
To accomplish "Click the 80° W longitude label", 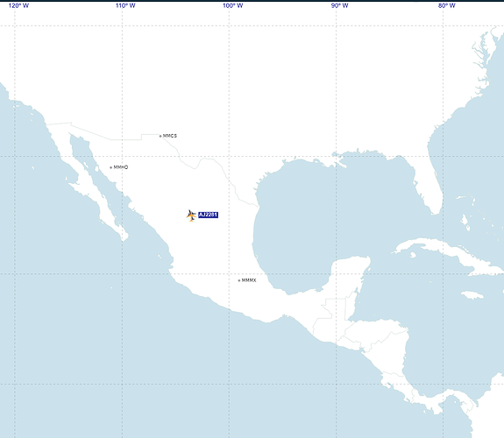I will point(447,5).
